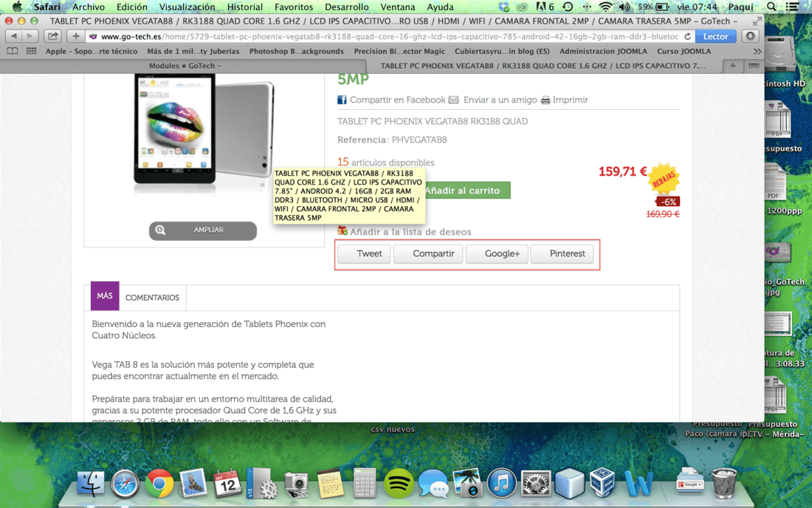Open Calendar from the dock
This screenshot has height=508, width=812.
[227, 484]
